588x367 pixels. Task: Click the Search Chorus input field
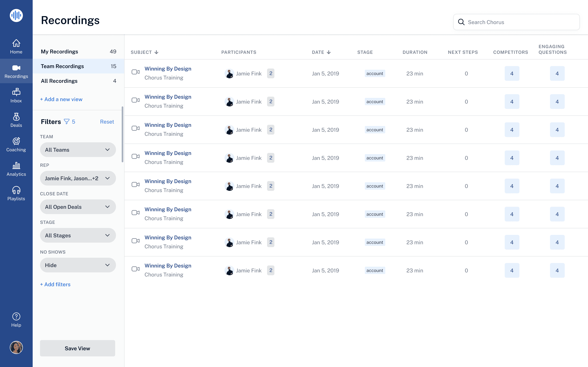[x=520, y=22]
